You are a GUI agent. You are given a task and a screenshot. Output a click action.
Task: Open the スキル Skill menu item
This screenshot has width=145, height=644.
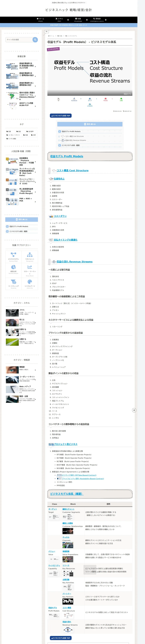pyautogui.click(x=59, y=20)
